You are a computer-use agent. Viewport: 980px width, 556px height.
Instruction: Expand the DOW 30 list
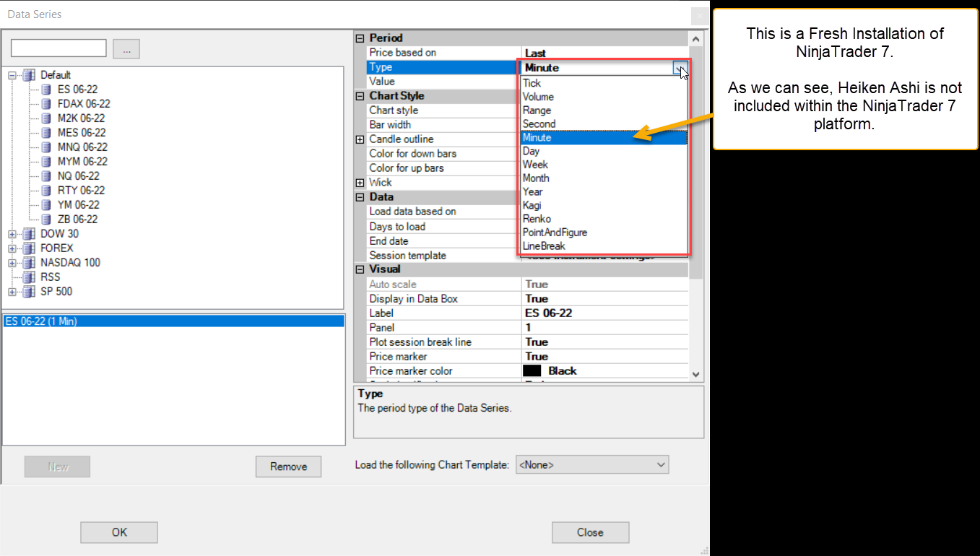[x=12, y=234]
